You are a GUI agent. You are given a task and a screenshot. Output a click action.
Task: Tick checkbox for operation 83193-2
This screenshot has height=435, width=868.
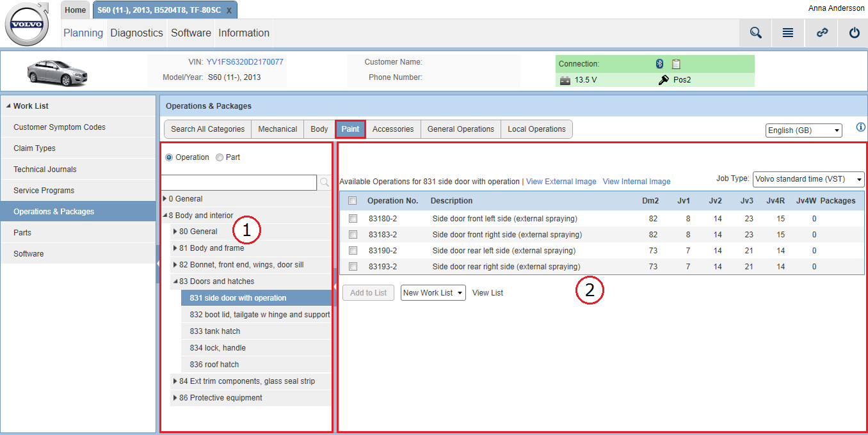tap(353, 267)
